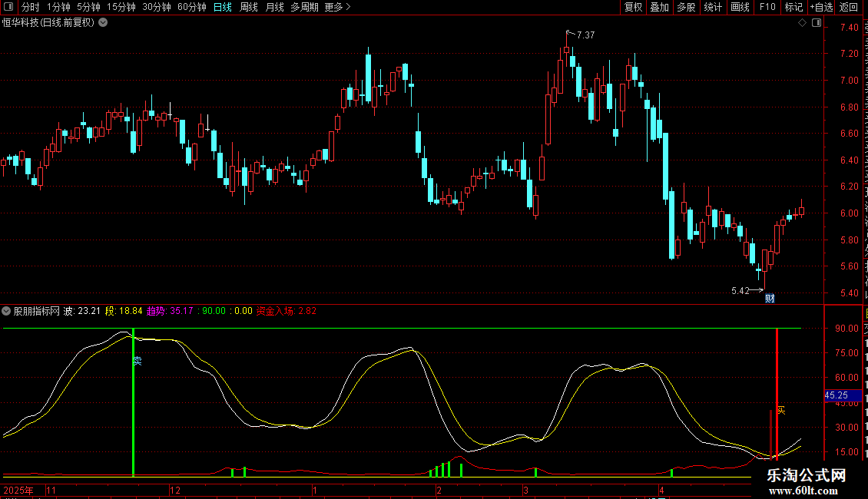Click 多股 multi-stock button
This screenshot has width=868, height=499.
click(686, 7)
